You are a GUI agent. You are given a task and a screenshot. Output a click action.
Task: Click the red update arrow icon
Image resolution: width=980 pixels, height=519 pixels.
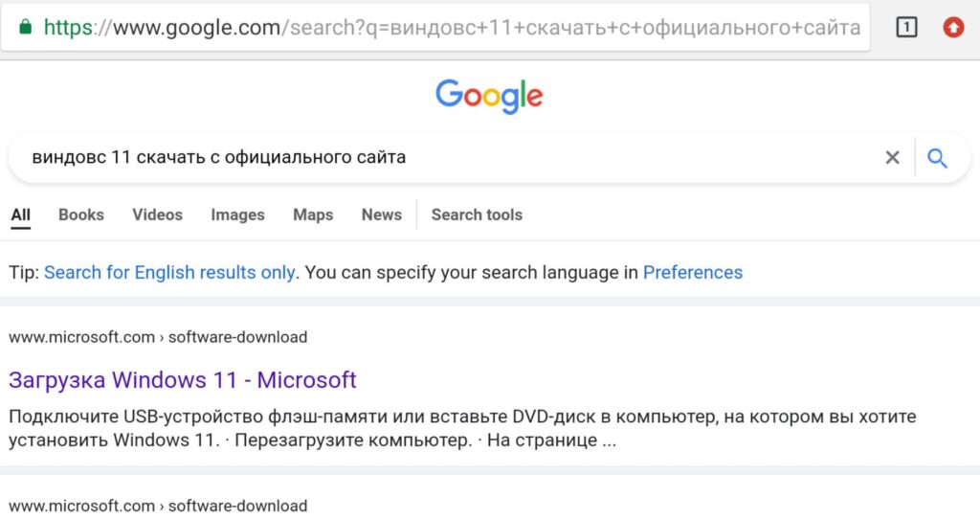953,27
